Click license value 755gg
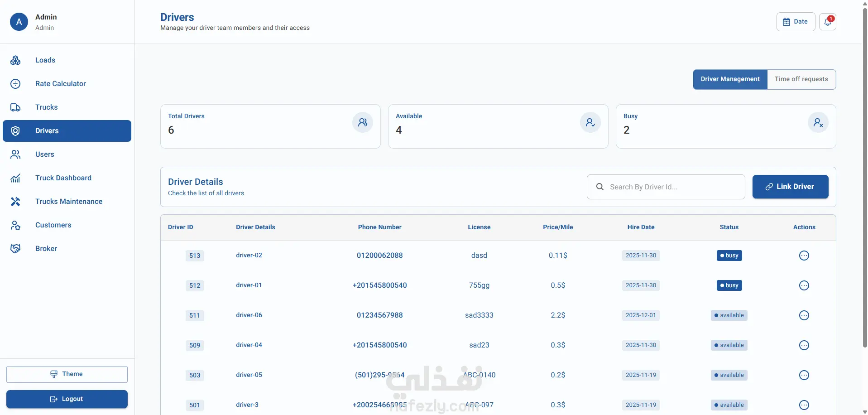Screen dimensions: 868x415 click(x=479, y=285)
